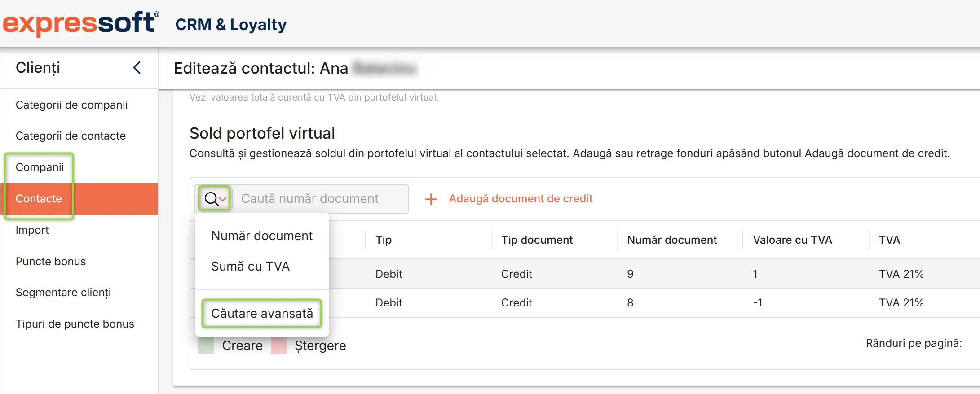Click the -1 value cell
Image resolution: width=980 pixels, height=394 pixels.
click(758, 302)
